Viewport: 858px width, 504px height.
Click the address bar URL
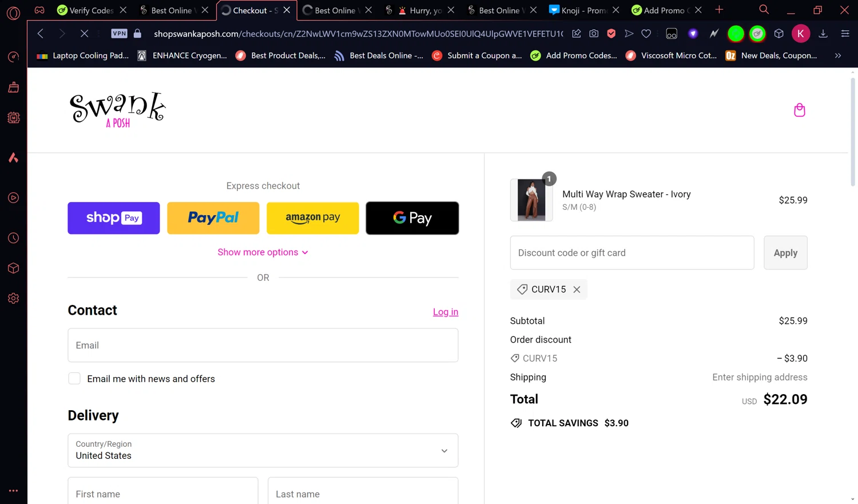[x=358, y=34]
